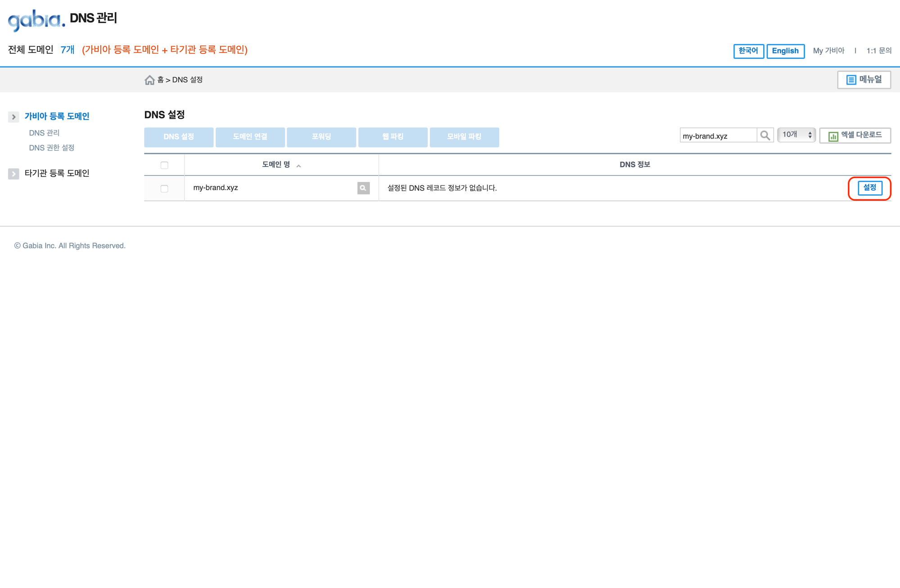Check the my-brand.xyz row checkbox
Image resolution: width=900 pixels, height=588 pixels.
164,189
